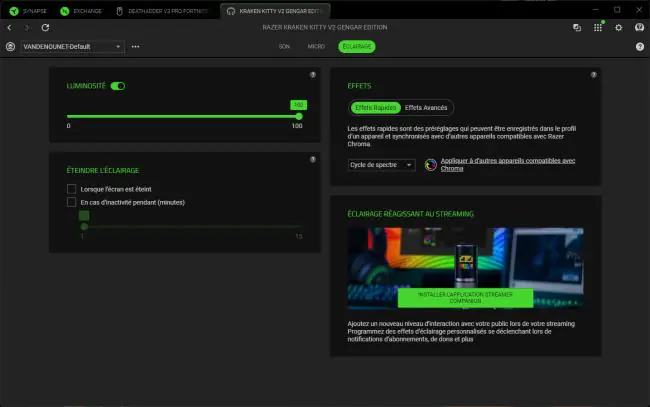Switch to the MICRO tab

(x=316, y=46)
